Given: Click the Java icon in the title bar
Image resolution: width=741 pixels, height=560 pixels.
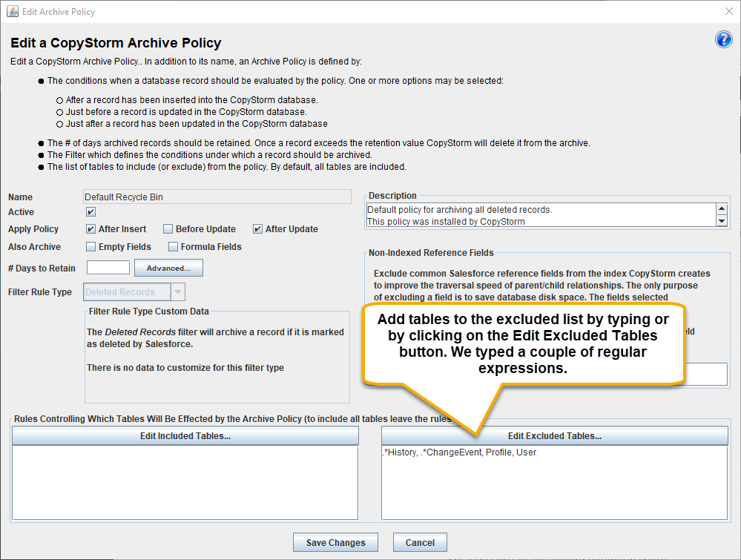Looking at the screenshot, I should tap(13, 11).
